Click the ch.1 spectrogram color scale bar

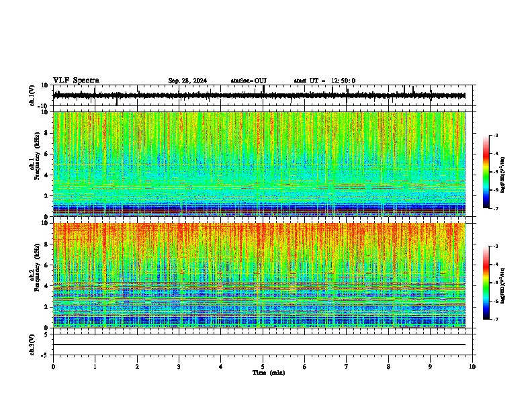point(486,172)
